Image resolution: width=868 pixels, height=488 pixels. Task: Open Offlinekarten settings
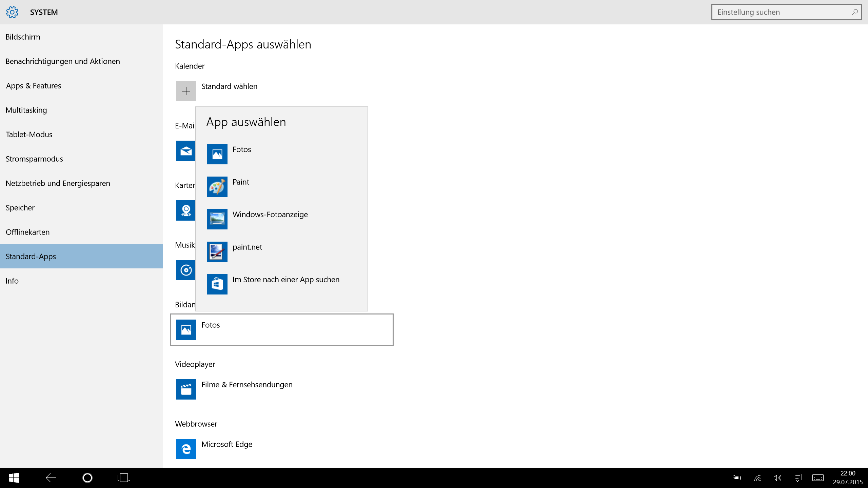(81, 232)
